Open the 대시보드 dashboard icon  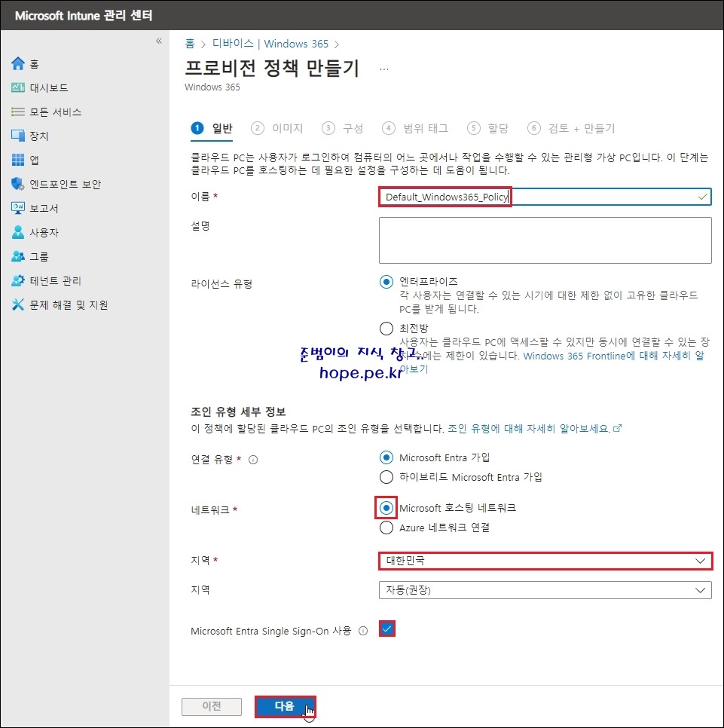tap(18, 87)
